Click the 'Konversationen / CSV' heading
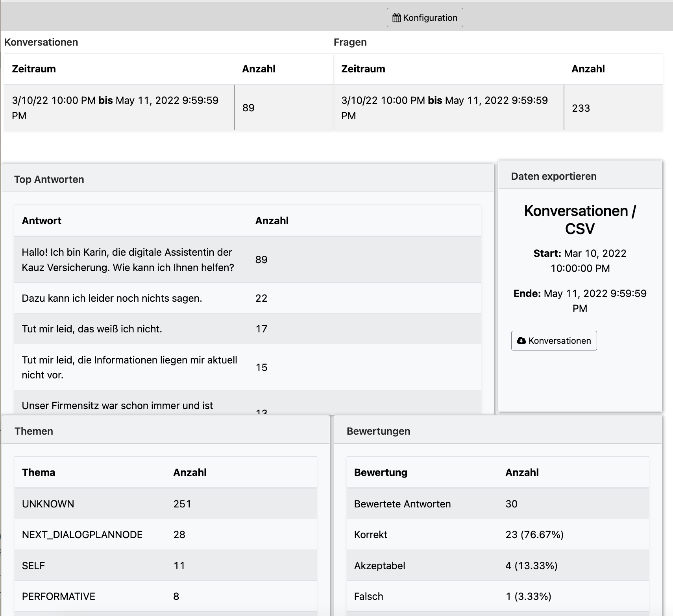Image resolution: width=673 pixels, height=616 pixels. click(580, 220)
